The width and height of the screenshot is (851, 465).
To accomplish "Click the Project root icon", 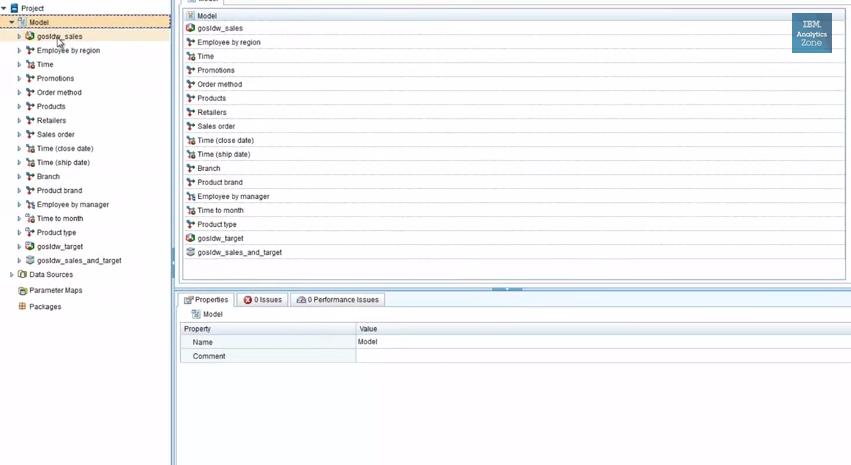I will click(x=14, y=8).
